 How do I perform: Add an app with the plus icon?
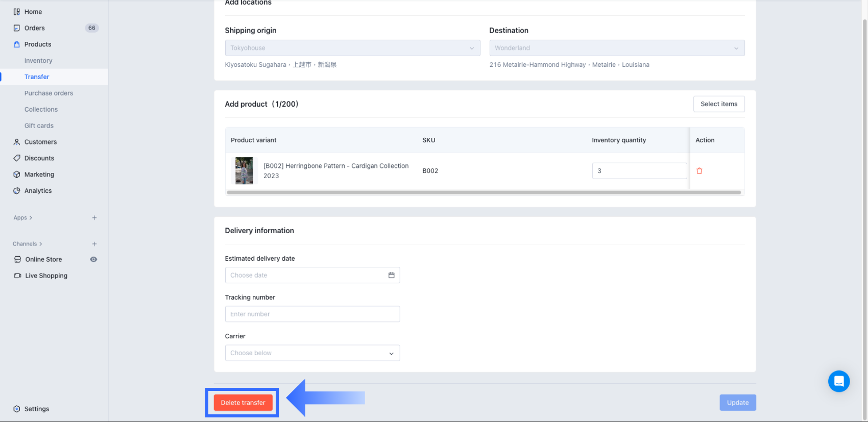tap(94, 218)
